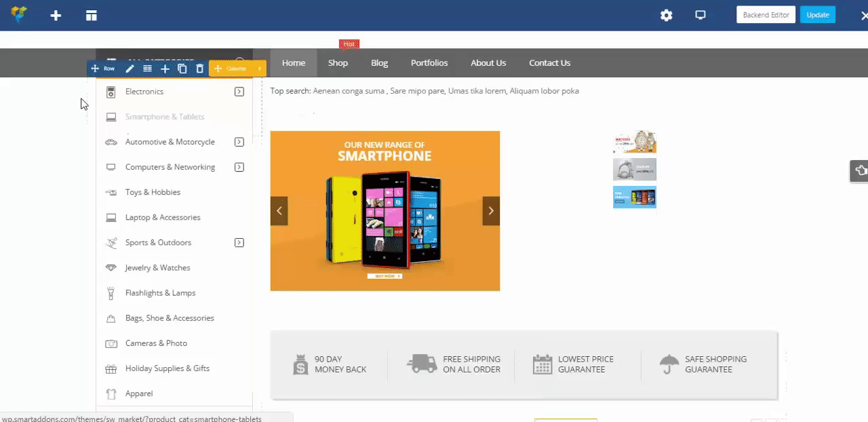Screen dimensions: 868x422
Task: Go to the Portfolios menu item
Action: [x=429, y=63]
